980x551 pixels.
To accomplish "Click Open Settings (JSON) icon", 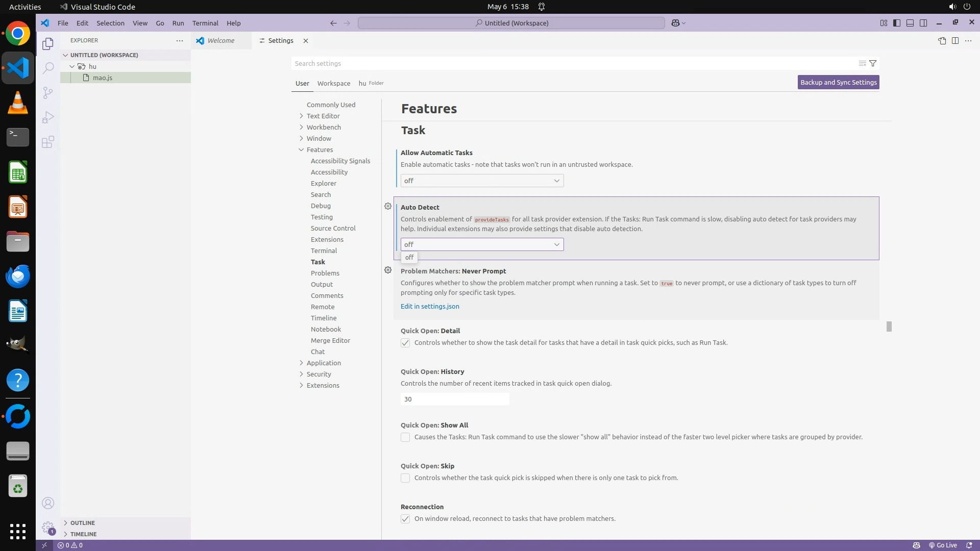I will pyautogui.click(x=942, y=40).
